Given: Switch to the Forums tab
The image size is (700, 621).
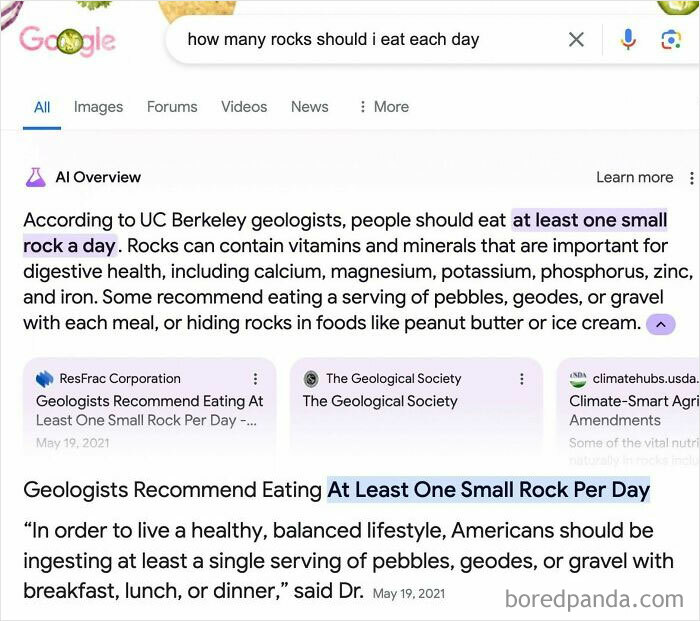Looking at the screenshot, I should pos(172,107).
